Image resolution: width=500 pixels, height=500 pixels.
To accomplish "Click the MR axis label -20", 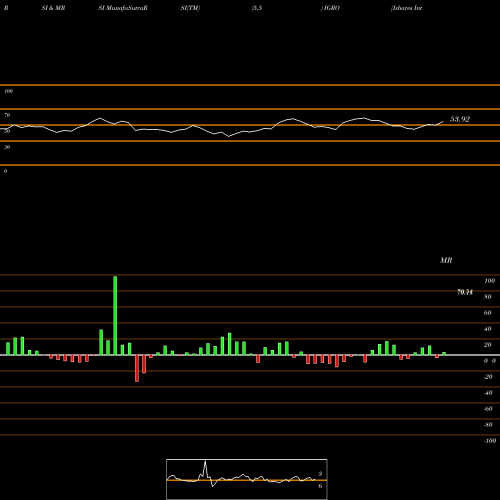I will tap(488, 377).
